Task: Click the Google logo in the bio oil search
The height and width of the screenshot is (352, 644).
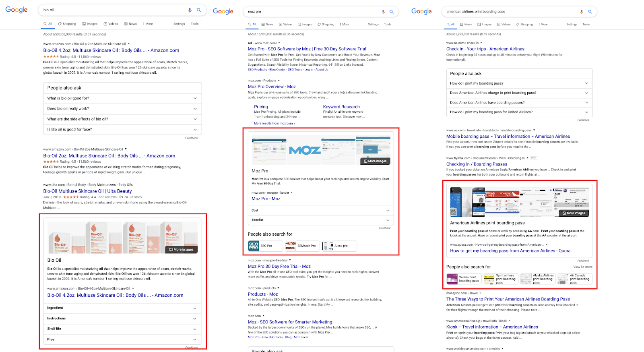Action: click(x=17, y=10)
